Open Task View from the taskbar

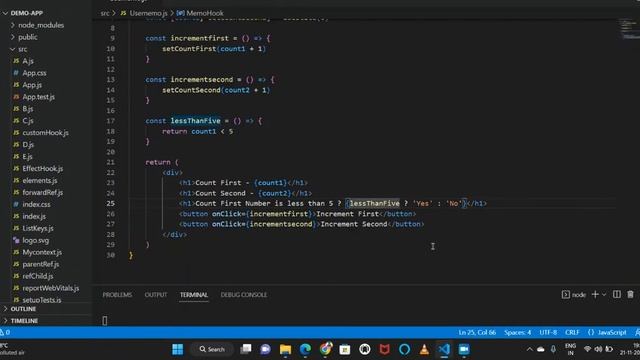246,349
